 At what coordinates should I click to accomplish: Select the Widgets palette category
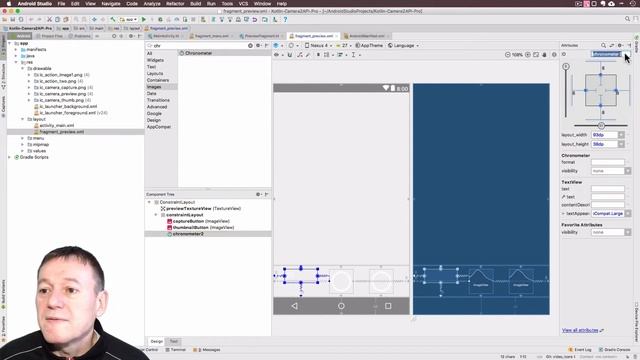pos(155,60)
